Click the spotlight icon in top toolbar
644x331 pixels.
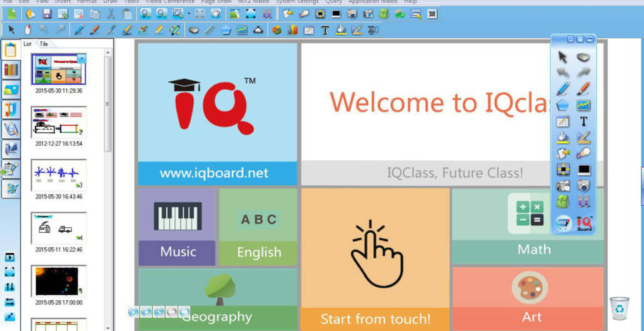pos(303,14)
